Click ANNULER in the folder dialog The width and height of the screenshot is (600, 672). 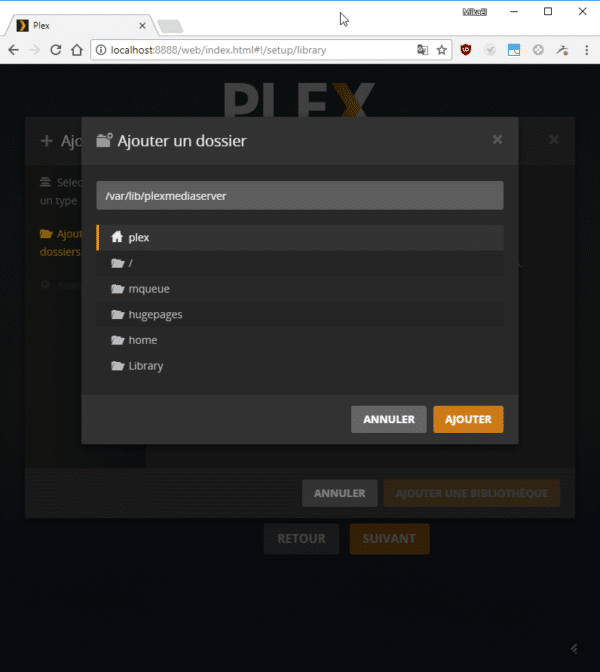[389, 419]
